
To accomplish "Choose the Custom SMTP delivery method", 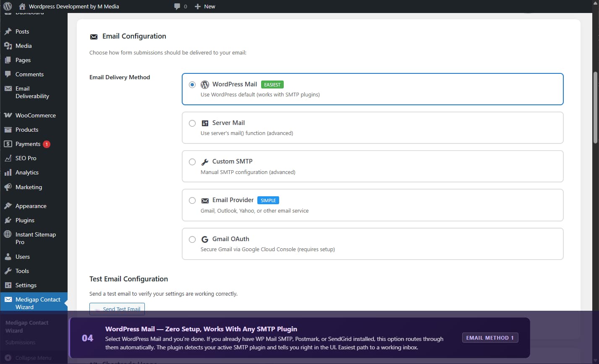I will [192, 162].
